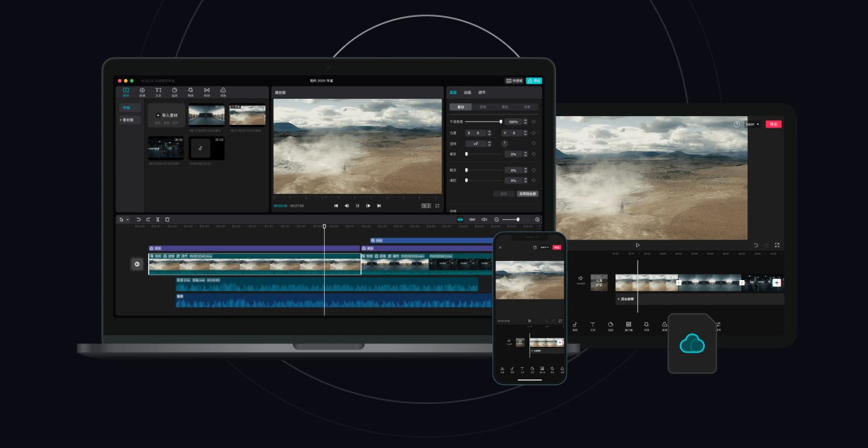Click the teal export button on laptop
This screenshot has height=448, width=868.
[533, 81]
